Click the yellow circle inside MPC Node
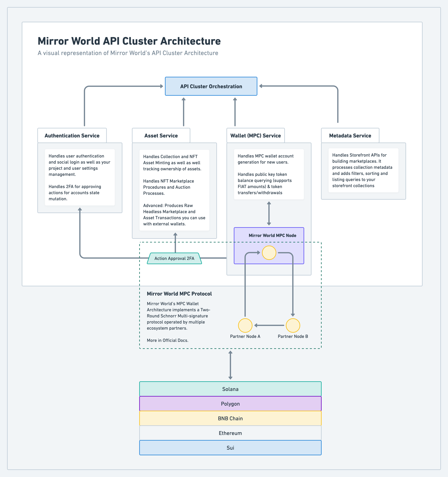This screenshot has width=448, height=477. coord(269,253)
